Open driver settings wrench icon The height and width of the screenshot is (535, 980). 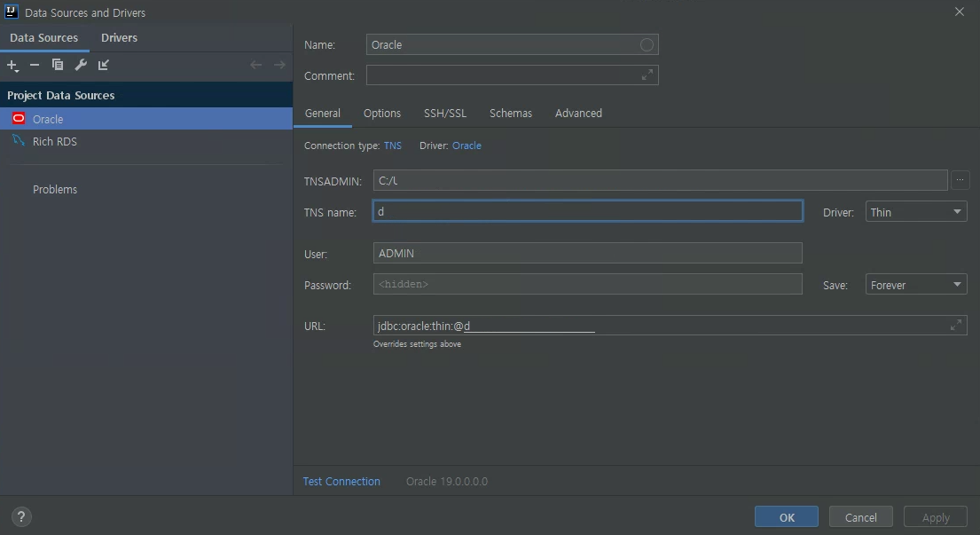point(81,65)
